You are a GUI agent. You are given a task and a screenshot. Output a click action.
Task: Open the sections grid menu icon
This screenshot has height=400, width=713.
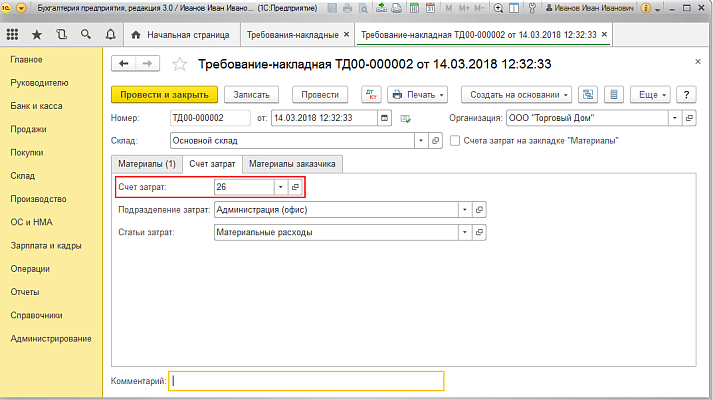coord(13,35)
